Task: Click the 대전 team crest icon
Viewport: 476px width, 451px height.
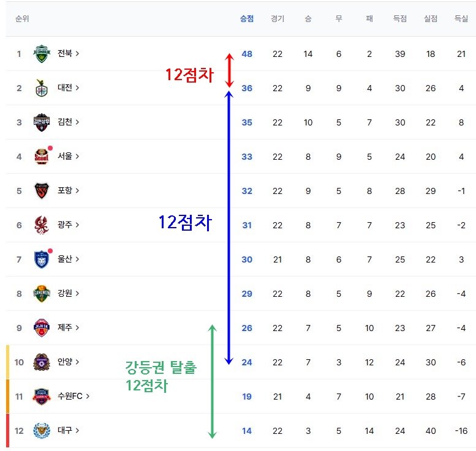Action: pos(41,88)
